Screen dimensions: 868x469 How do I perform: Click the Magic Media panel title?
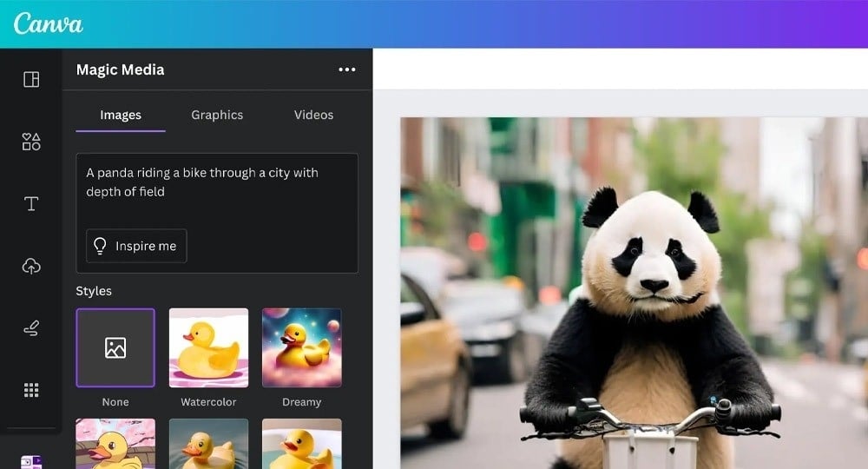tap(120, 69)
